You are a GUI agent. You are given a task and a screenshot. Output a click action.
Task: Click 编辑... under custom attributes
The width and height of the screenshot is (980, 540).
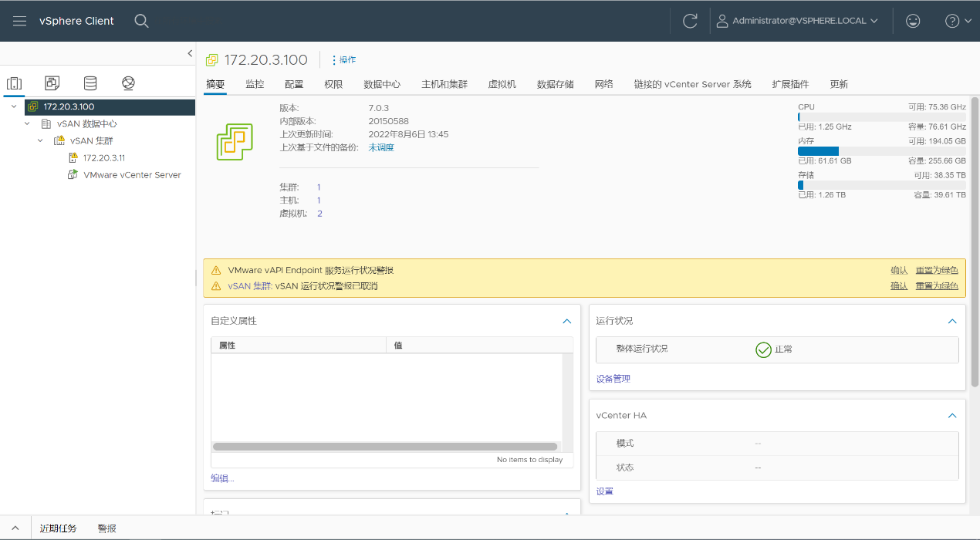pos(222,478)
